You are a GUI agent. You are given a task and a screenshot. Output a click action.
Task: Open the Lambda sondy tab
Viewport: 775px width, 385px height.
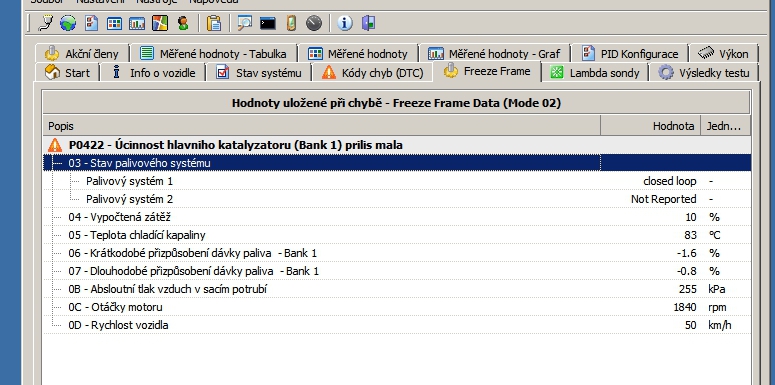pos(595,73)
